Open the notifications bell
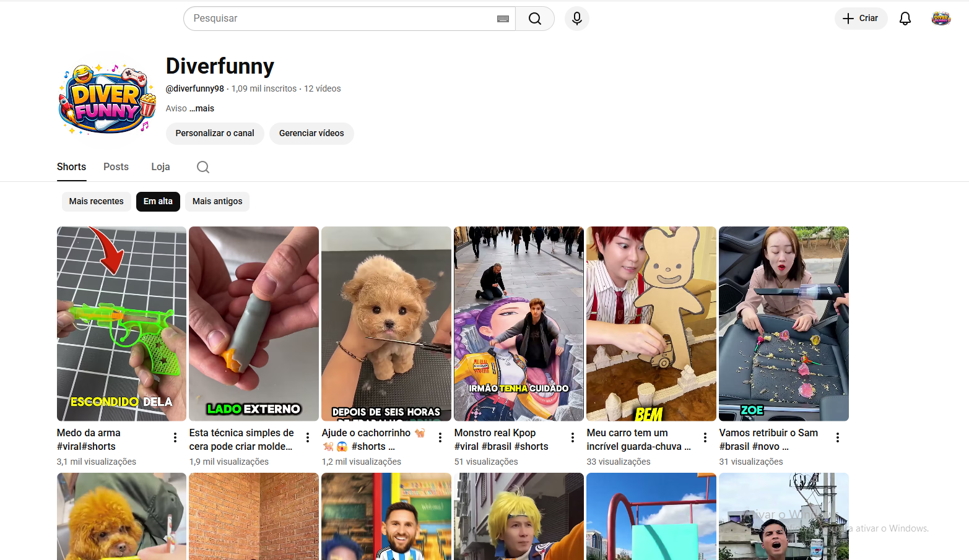The image size is (969, 560). tap(905, 19)
